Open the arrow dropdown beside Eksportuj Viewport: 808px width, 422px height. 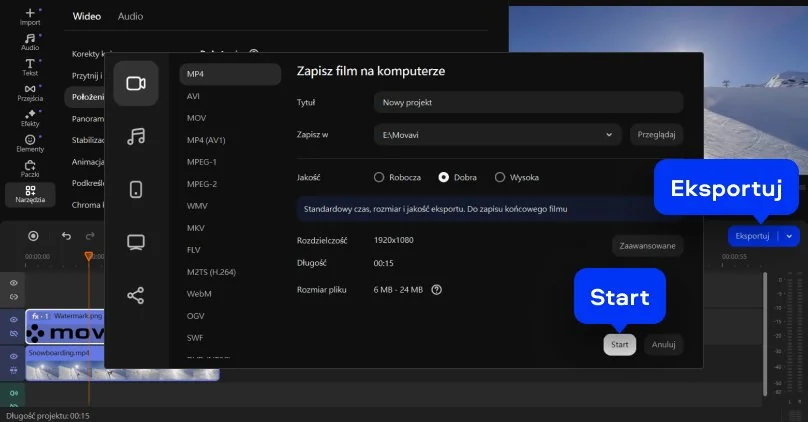pyautogui.click(x=789, y=236)
